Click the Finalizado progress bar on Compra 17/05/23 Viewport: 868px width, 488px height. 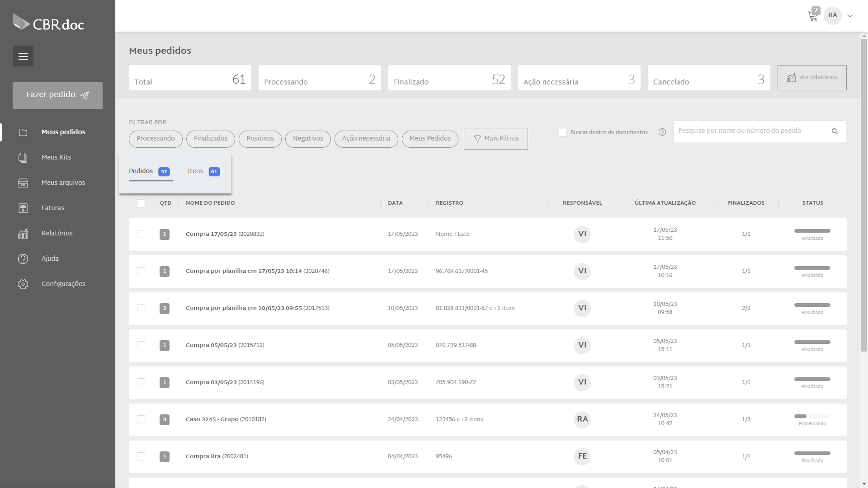[812, 231]
